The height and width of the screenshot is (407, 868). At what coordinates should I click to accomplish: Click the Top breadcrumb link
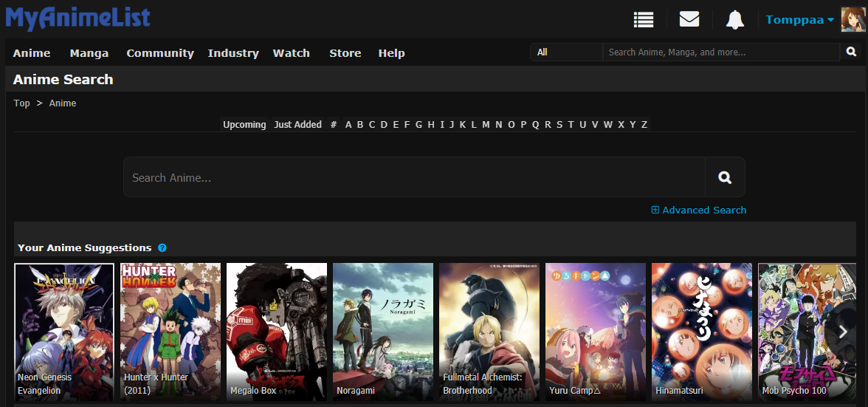(x=22, y=103)
